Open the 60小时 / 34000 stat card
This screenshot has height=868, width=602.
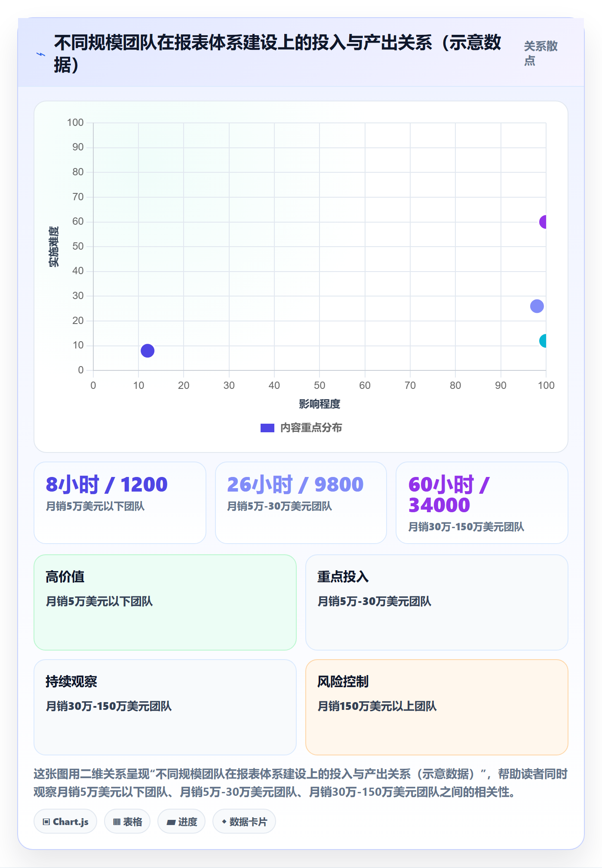pyautogui.click(x=482, y=503)
